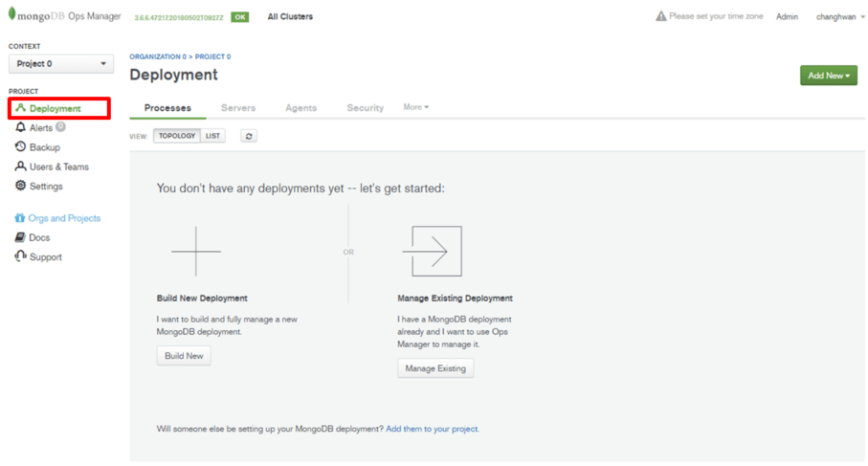Click the Deployment page heading
Image resolution: width=868 pixels, height=466 pixels.
point(174,75)
